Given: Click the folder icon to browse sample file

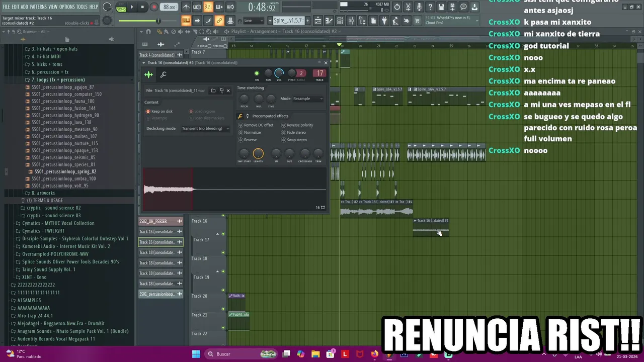Looking at the screenshot, I should (213, 90).
